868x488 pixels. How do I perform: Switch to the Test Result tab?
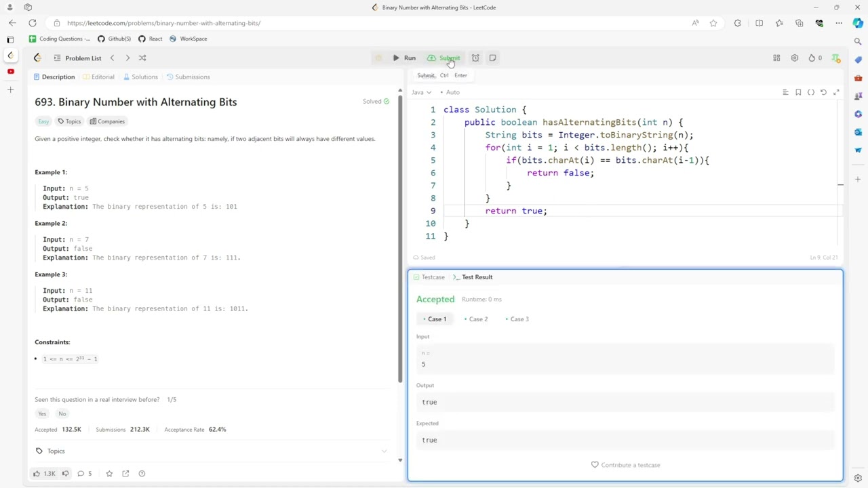(473, 277)
